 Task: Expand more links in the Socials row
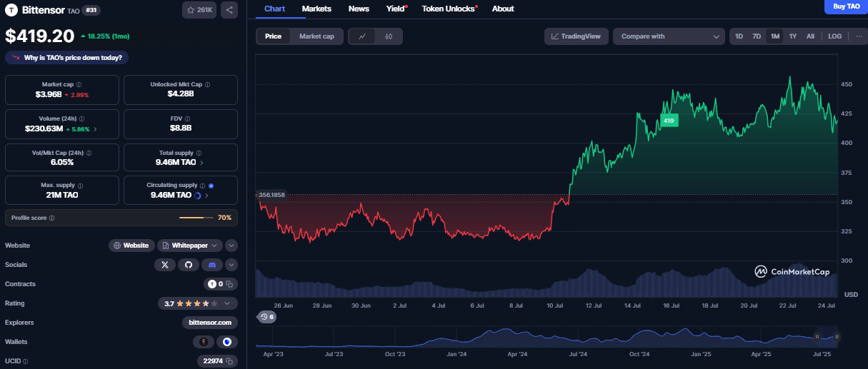231,265
